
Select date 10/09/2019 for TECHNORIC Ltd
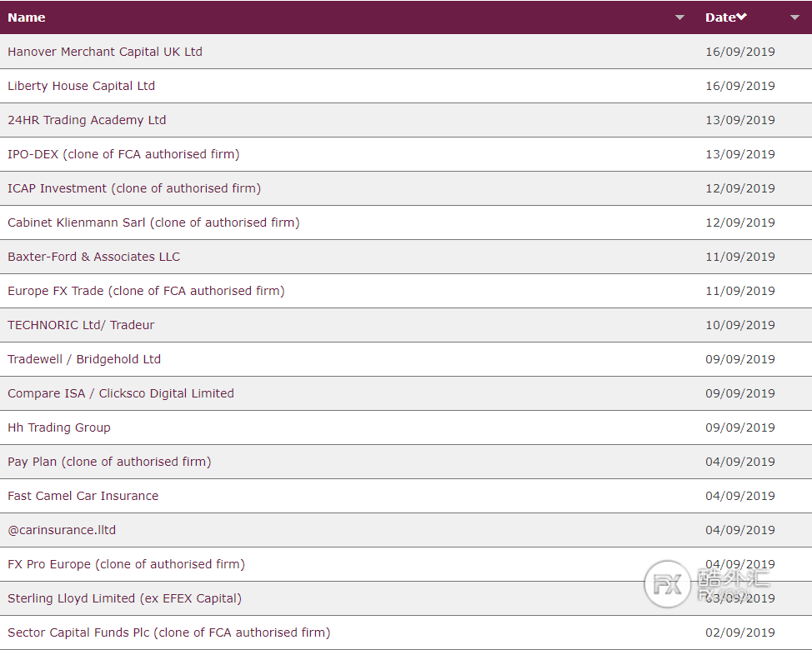(740, 325)
